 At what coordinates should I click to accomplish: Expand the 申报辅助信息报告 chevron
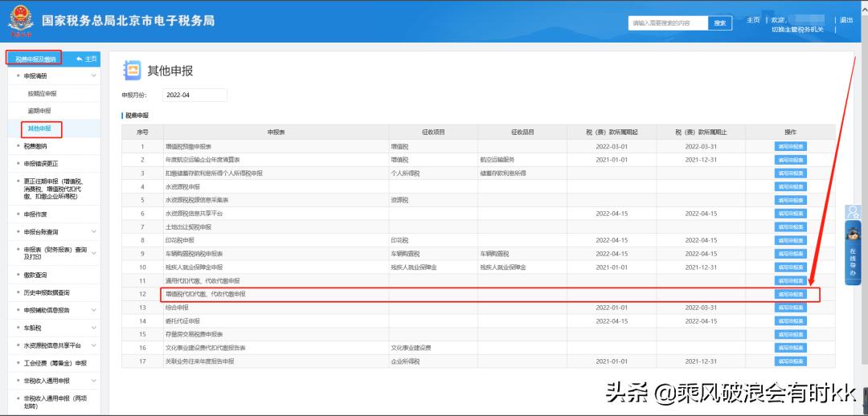tap(93, 310)
